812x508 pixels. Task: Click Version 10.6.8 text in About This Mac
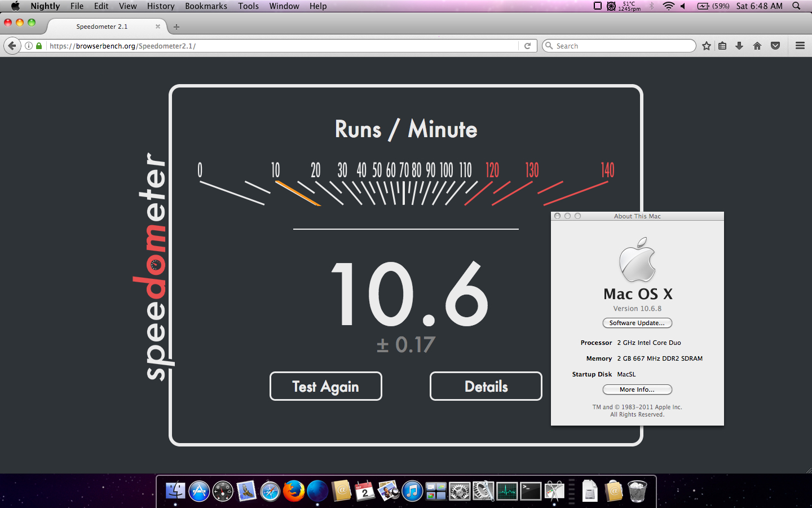[637, 309]
